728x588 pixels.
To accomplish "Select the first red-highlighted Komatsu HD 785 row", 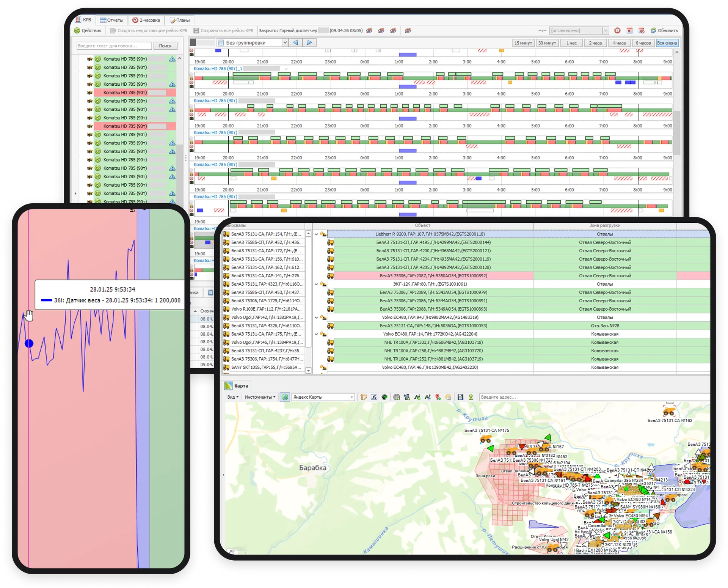I will pos(135,93).
